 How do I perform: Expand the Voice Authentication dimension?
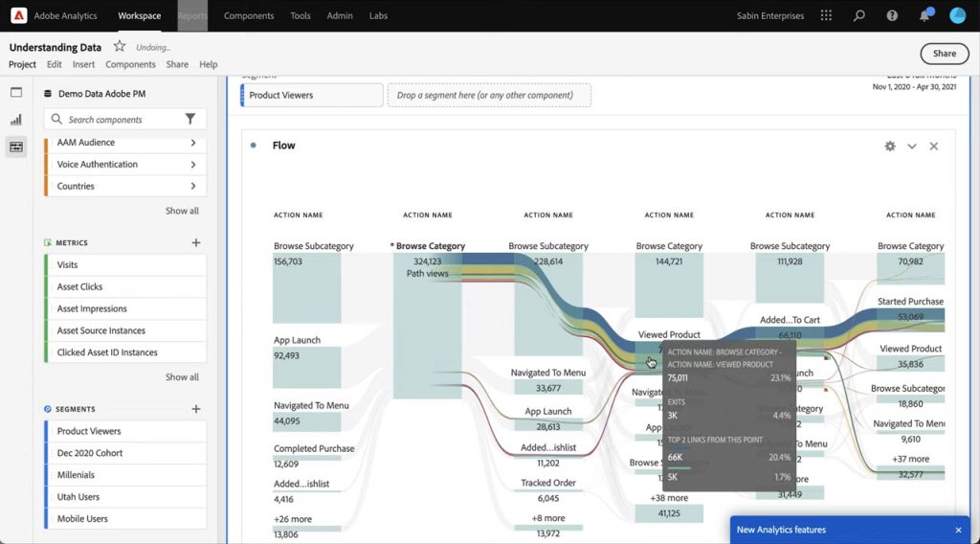pos(193,165)
